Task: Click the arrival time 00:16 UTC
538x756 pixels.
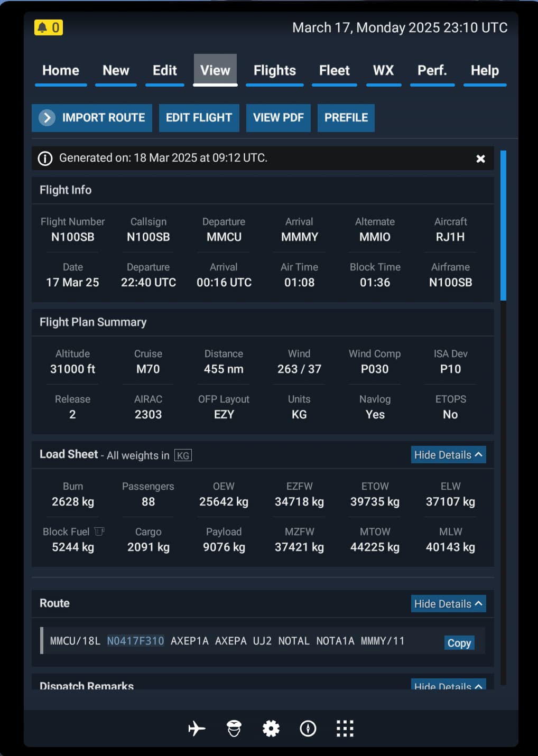Action: (224, 283)
